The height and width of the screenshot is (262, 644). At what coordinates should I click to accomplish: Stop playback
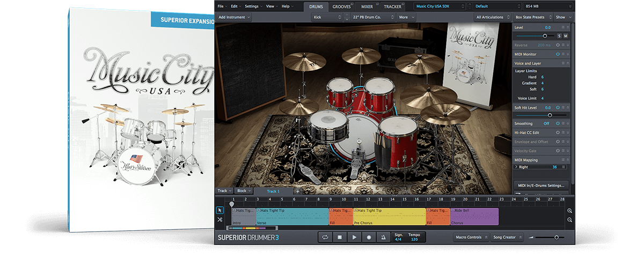340,237
